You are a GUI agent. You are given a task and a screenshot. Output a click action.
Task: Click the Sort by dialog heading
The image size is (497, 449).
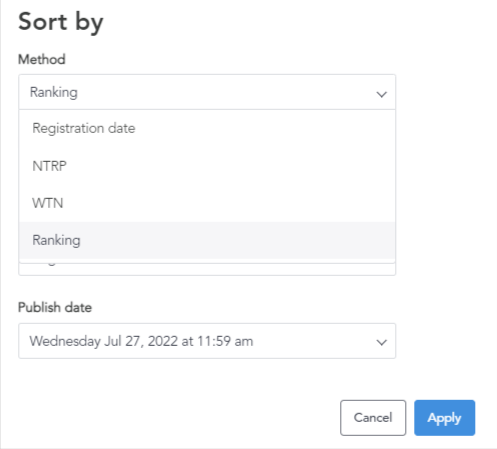[x=61, y=22]
